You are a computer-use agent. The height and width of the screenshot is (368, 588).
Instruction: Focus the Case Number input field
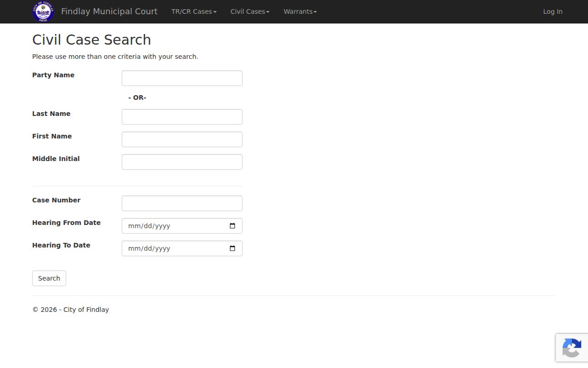coord(182,203)
